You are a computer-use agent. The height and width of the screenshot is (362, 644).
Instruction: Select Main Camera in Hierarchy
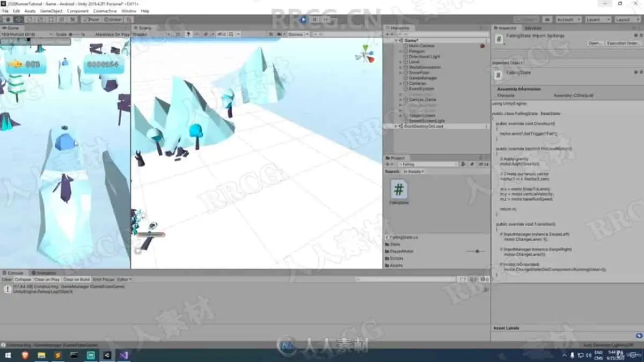pyautogui.click(x=422, y=46)
